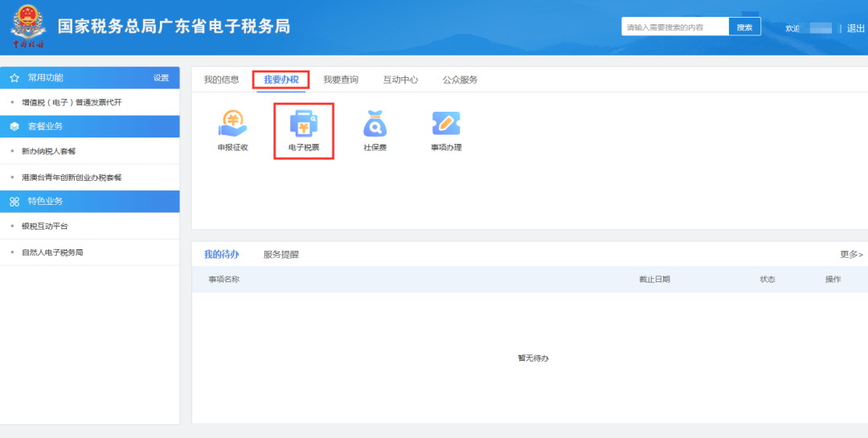Click the 国家税务总局广东省电子税务局 title

[174, 26]
